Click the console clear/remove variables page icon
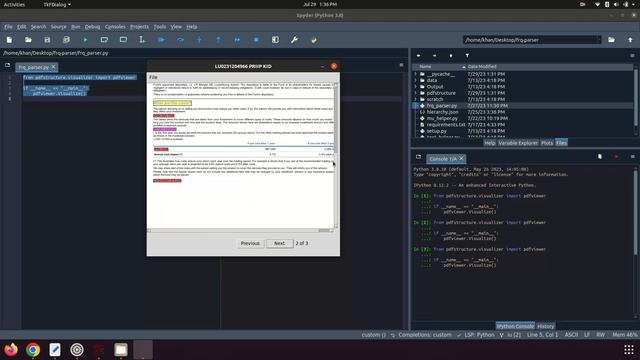Image resolution: width=640 pixels, height=360 pixels. point(600,157)
